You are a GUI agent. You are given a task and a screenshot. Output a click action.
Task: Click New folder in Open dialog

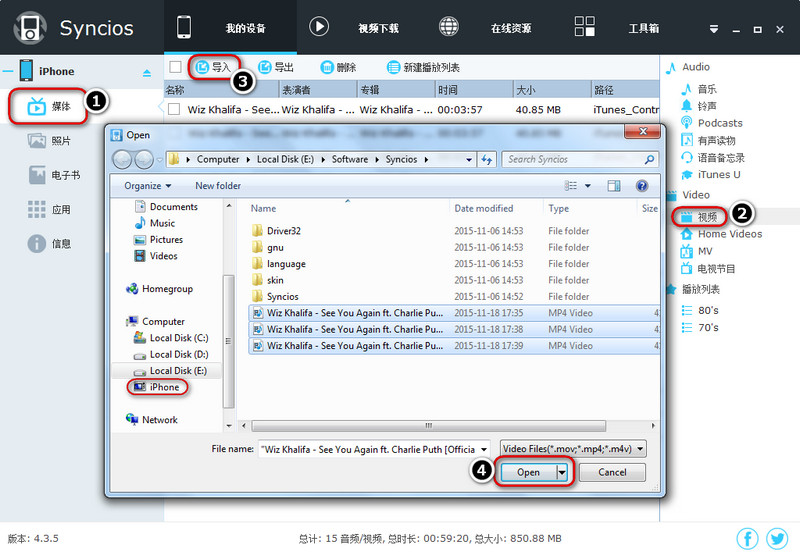(218, 186)
